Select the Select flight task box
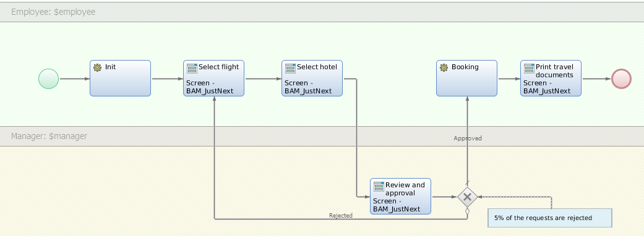Viewport: 644px width, 238px height. 213,79
